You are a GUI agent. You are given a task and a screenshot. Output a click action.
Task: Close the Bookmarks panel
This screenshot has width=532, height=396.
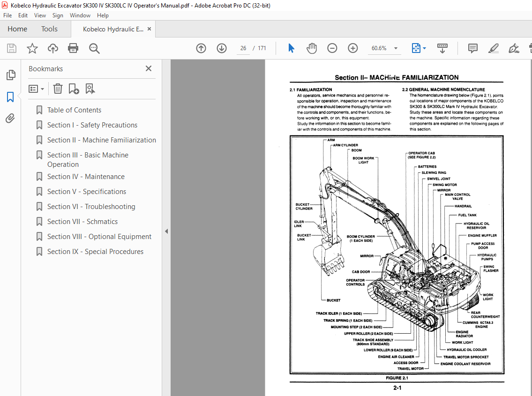coord(148,68)
